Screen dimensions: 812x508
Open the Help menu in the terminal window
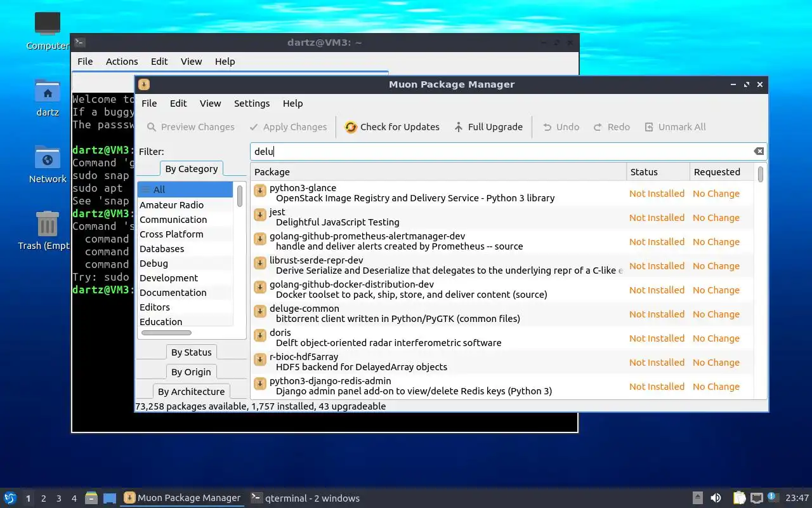point(225,62)
